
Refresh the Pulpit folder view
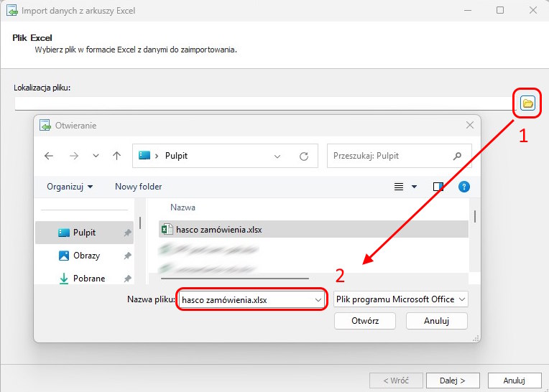click(x=304, y=156)
